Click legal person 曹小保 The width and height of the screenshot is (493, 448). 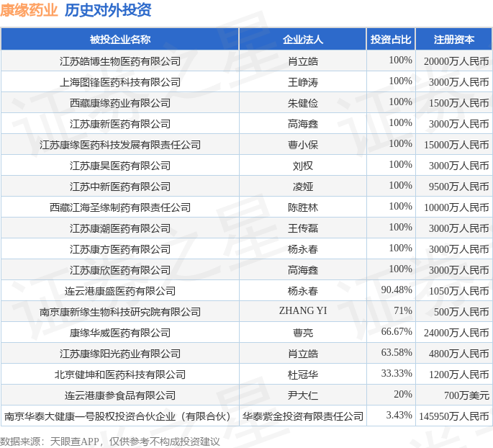(x=303, y=145)
